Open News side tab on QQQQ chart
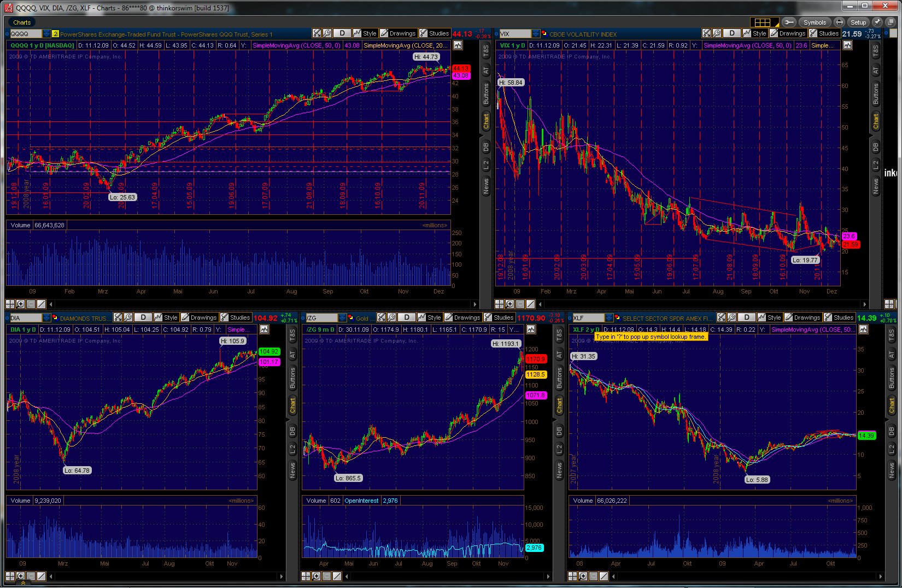 485,186
